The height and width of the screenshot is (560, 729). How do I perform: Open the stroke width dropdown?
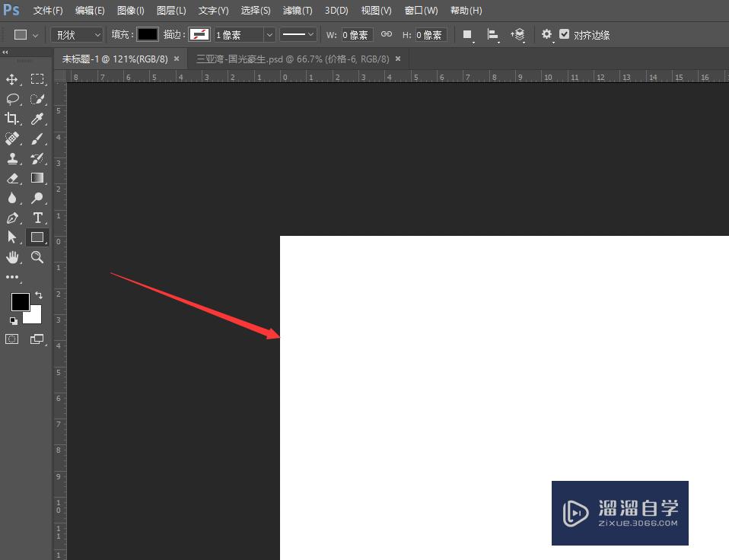[x=270, y=34]
